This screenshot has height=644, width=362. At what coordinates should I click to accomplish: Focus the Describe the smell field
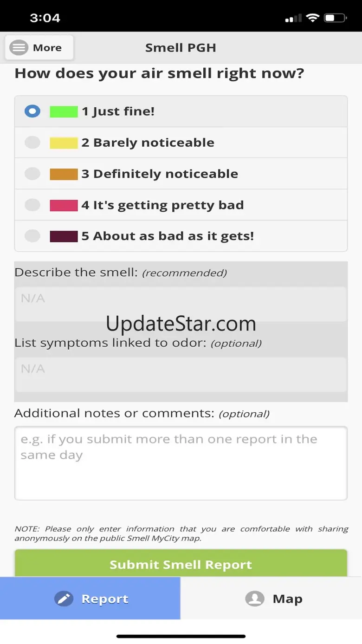181,304
